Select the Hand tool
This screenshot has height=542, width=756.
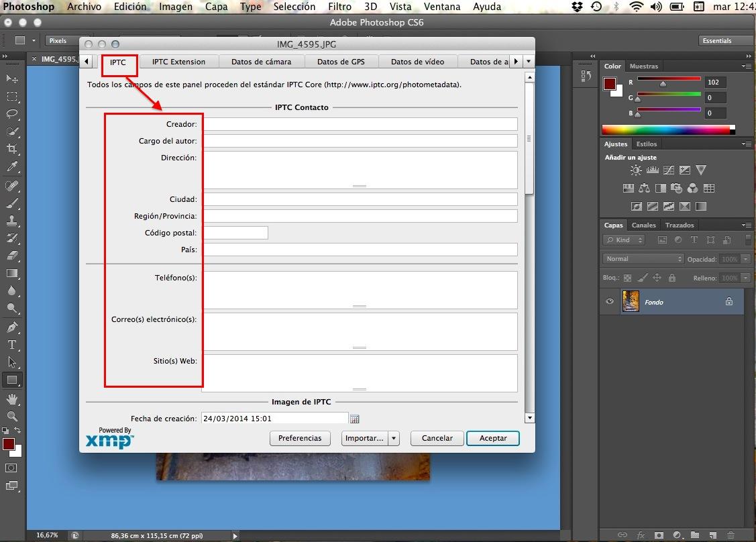[x=12, y=398]
